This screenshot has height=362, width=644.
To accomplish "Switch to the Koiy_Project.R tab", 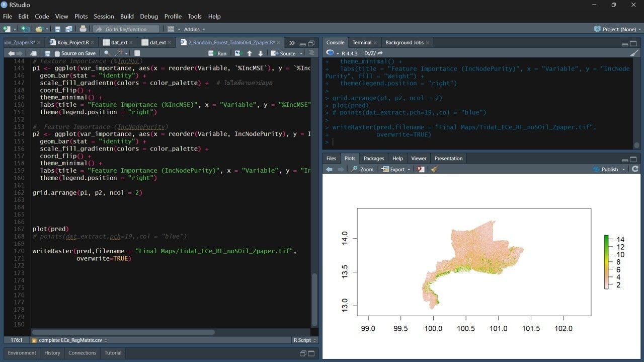I will pos(73,43).
